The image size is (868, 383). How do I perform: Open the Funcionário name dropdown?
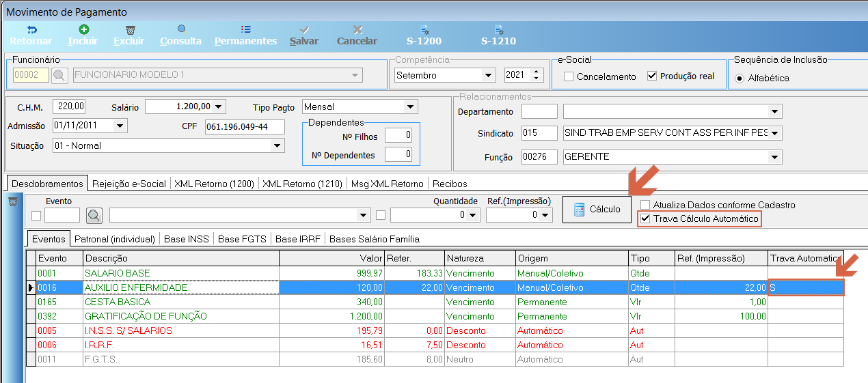coord(355,75)
